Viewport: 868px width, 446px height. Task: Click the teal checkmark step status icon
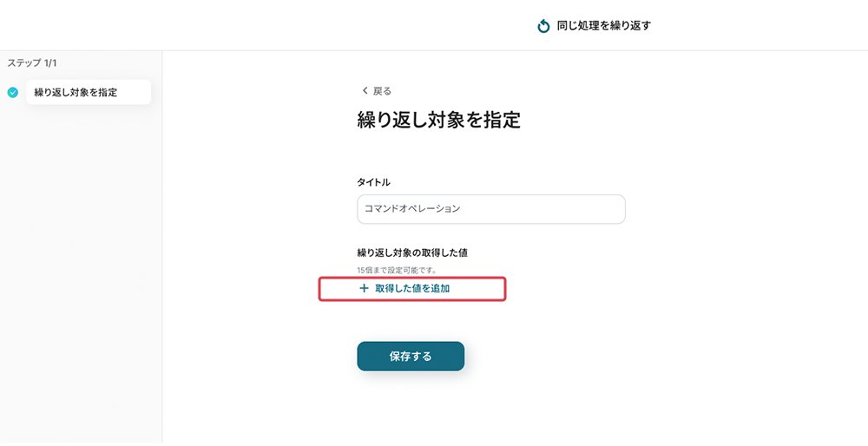point(12,92)
